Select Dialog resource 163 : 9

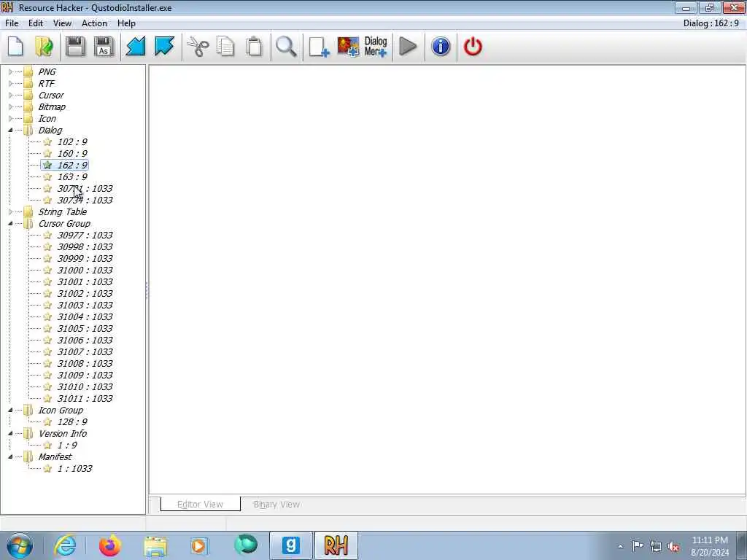click(72, 176)
